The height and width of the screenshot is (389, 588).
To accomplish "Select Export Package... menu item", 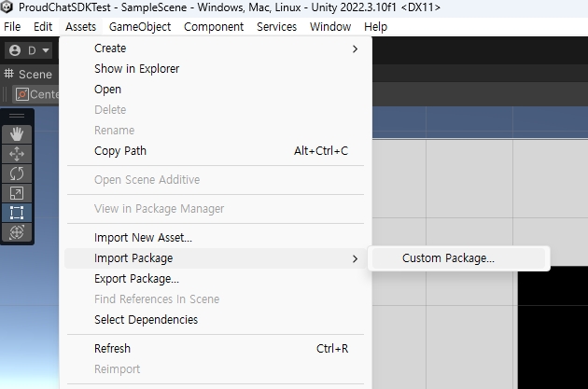I will [136, 279].
